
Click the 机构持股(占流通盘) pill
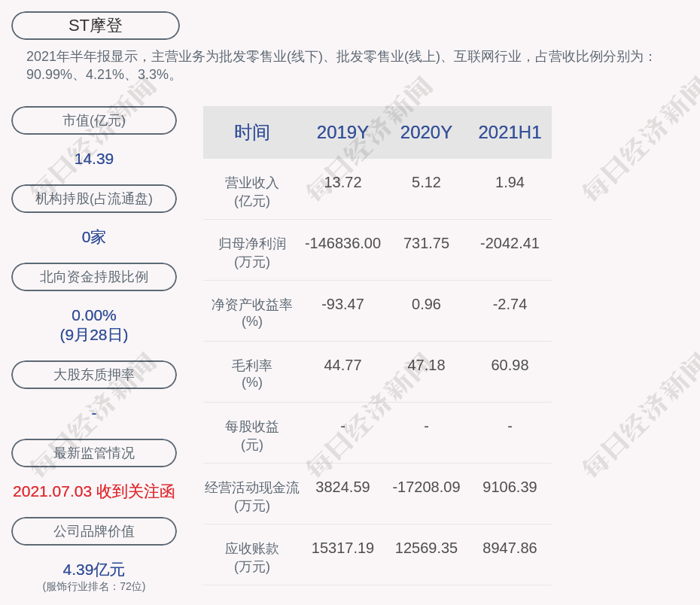point(94,199)
